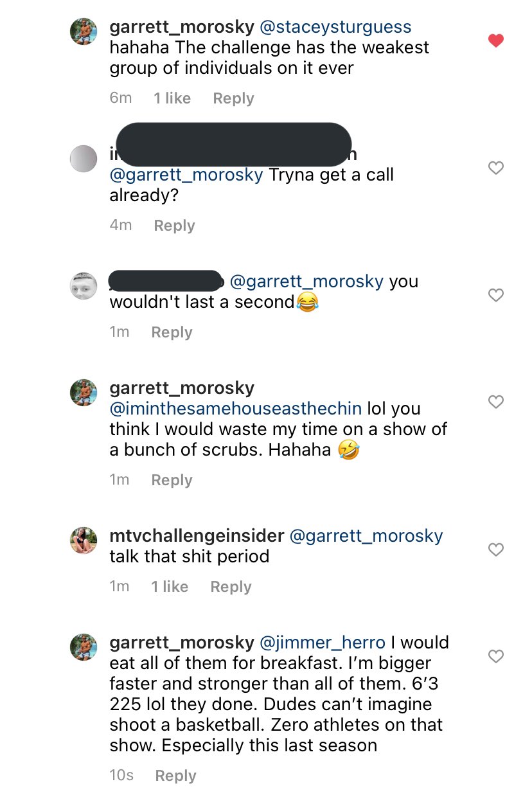Open the gray blank avatar of the redacted user

84,159
